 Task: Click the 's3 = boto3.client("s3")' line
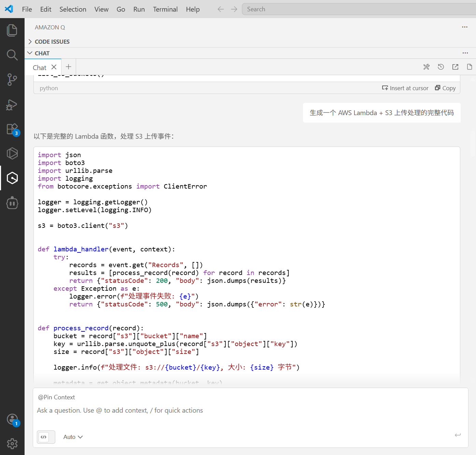(x=83, y=226)
